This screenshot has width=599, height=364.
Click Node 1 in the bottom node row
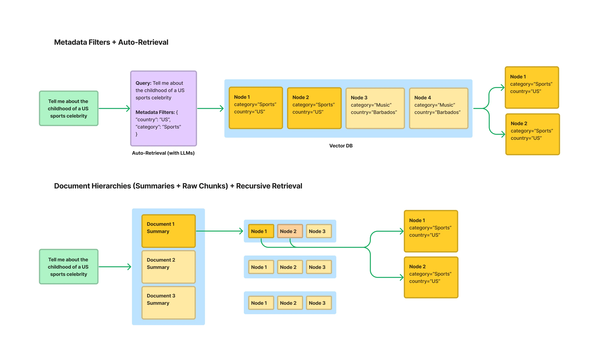tap(261, 303)
